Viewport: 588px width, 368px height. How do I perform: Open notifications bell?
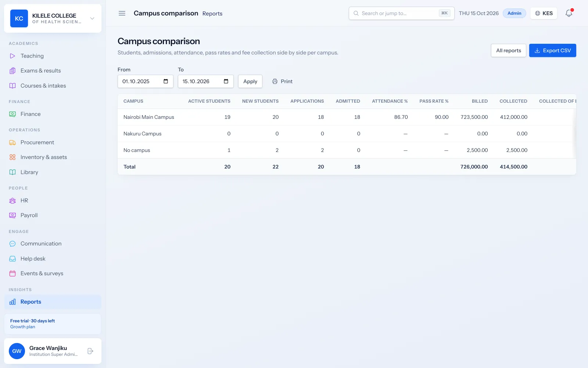[569, 13]
